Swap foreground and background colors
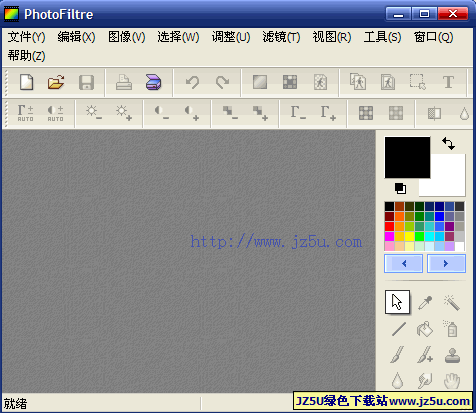The height and width of the screenshot is (413, 476). click(x=448, y=143)
